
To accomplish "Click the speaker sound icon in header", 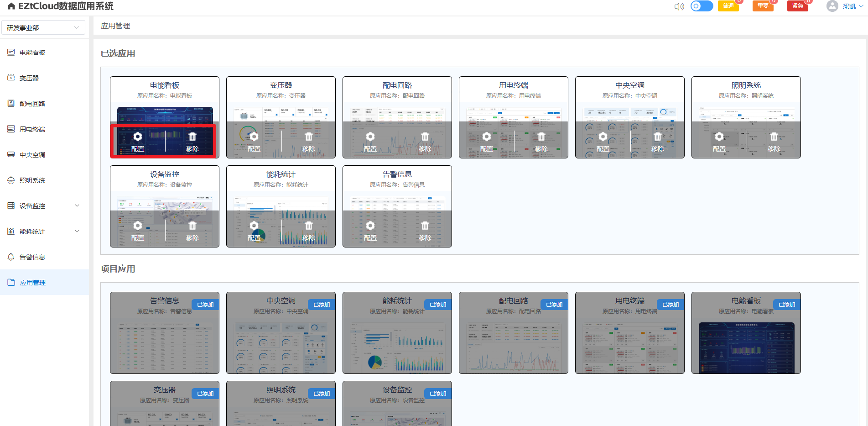I will pyautogui.click(x=679, y=6).
